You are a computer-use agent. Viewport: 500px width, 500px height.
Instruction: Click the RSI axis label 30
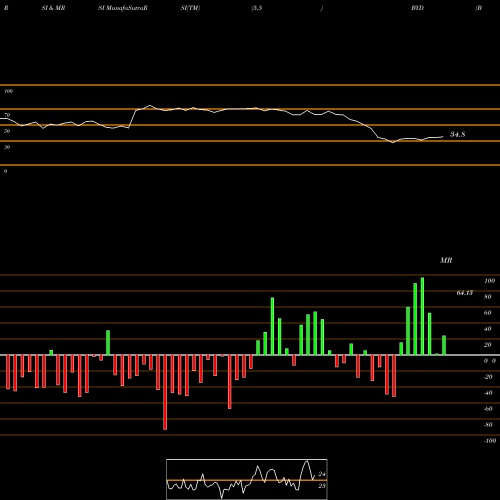click(x=7, y=147)
